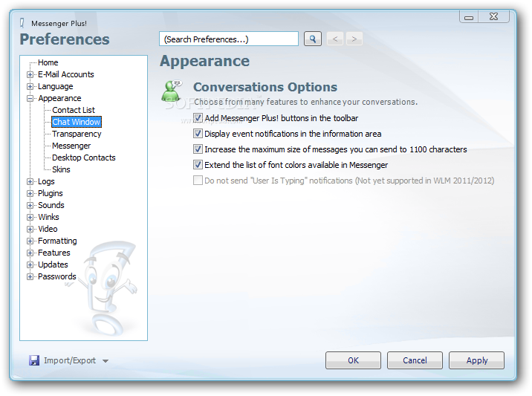
Task: Click the Apply button
Action: [477, 360]
